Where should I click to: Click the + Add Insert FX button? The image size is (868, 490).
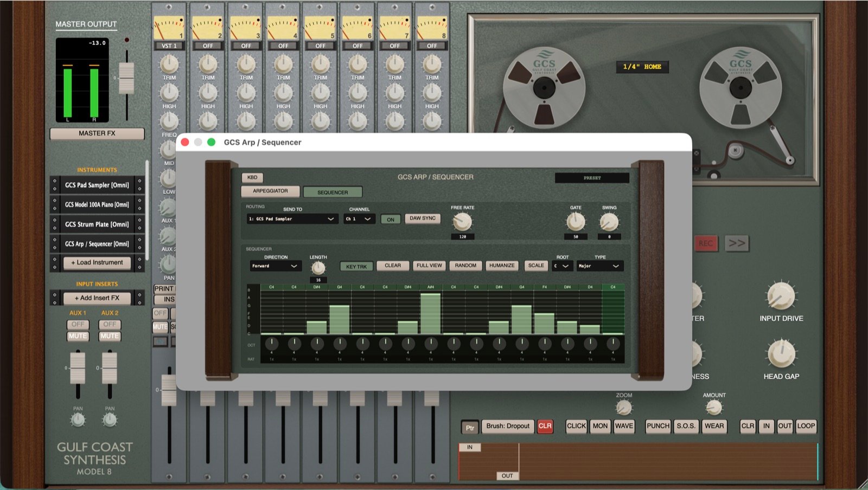pyautogui.click(x=97, y=298)
